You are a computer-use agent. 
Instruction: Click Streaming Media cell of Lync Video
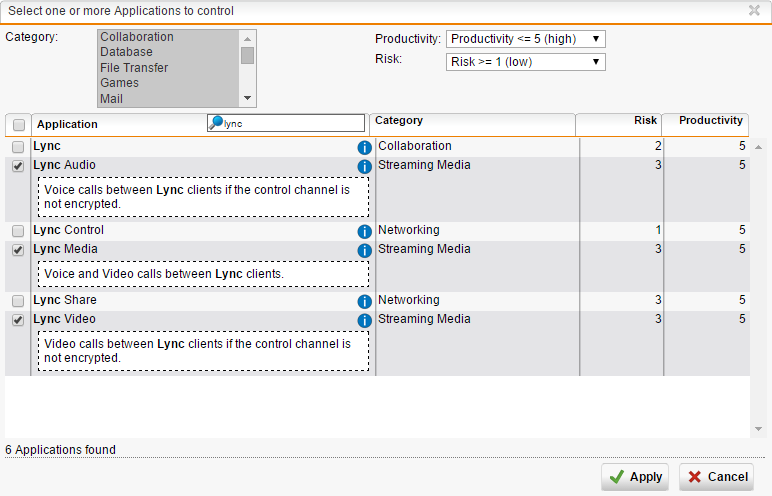[x=424, y=319]
